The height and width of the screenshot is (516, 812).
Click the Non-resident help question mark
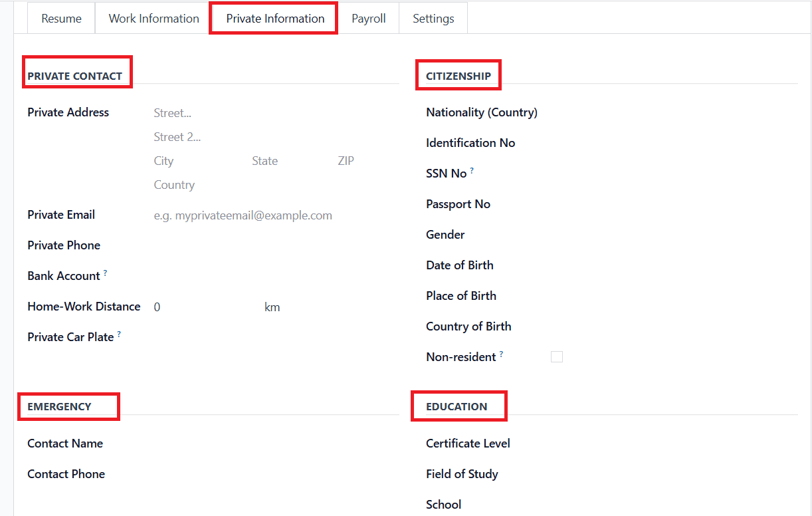pos(501,354)
